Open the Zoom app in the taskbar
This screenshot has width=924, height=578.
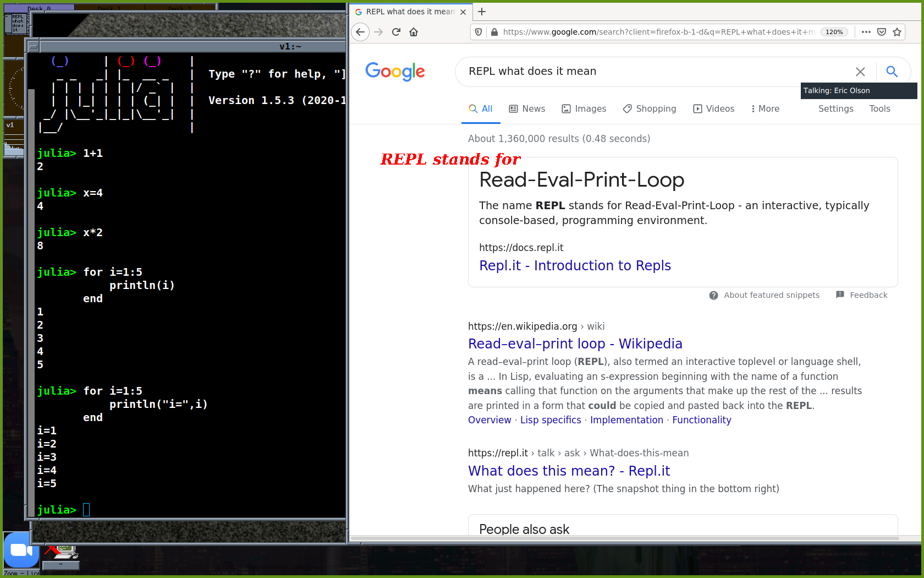[21, 550]
